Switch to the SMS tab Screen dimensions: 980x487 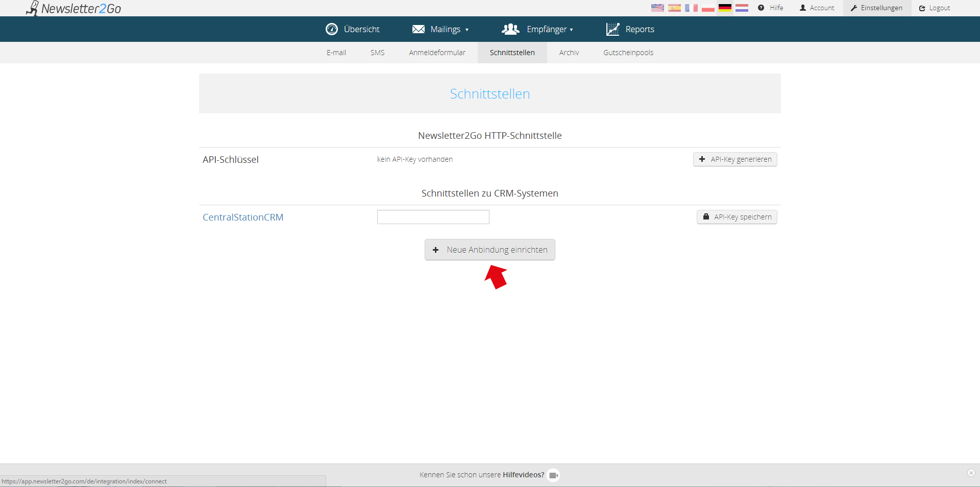click(378, 53)
